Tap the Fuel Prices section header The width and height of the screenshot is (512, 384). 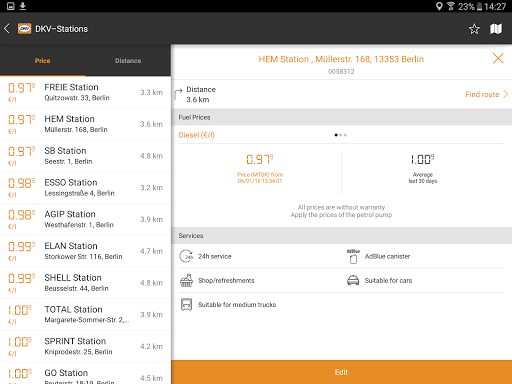click(x=341, y=117)
